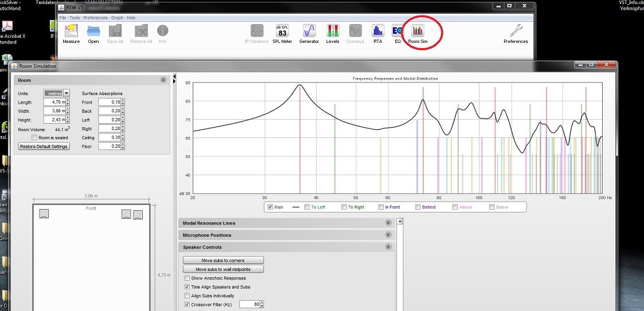Image resolution: width=644 pixels, height=311 pixels.
Task: Open the Units dropdown set to metres
Action: pyautogui.click(x=56, y=93)
